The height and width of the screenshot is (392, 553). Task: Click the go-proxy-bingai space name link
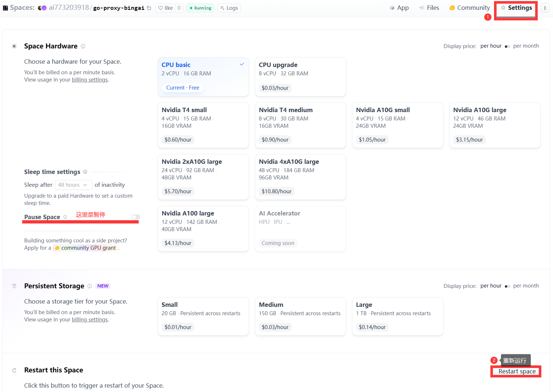coord(119,8)
